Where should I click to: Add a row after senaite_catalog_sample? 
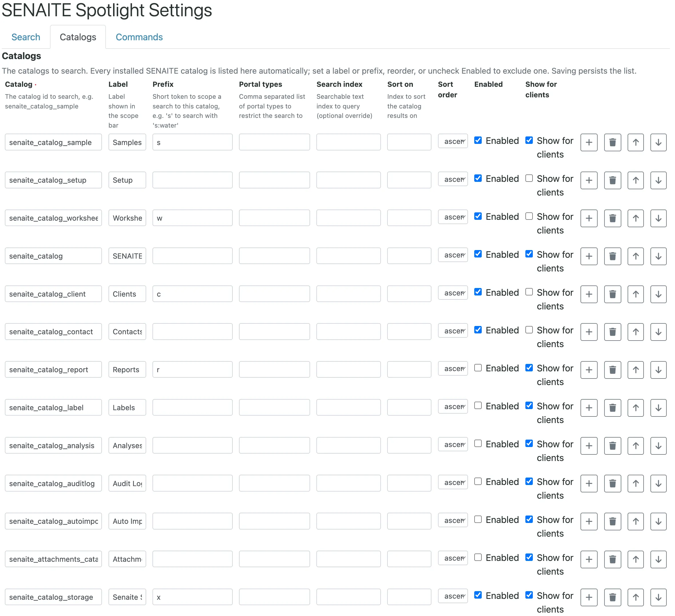coord(589,142)
